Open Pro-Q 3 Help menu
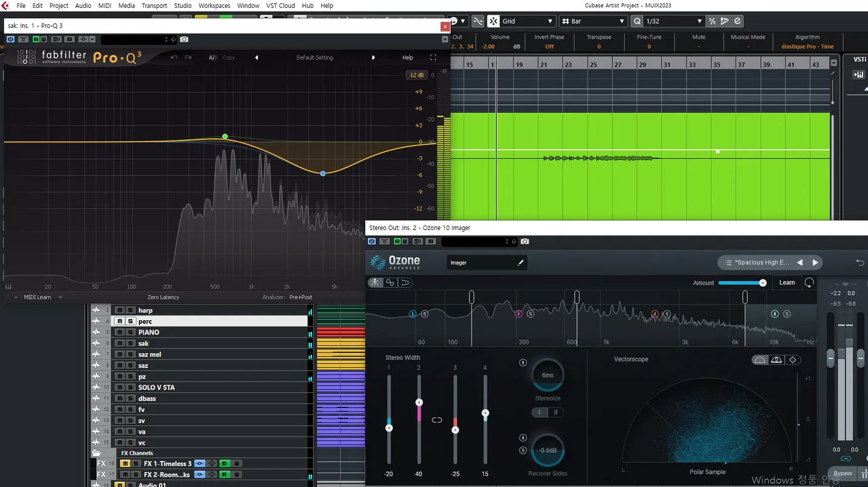Image resolution: width=868 pixels, height=487 pixels. coord(408,58)
